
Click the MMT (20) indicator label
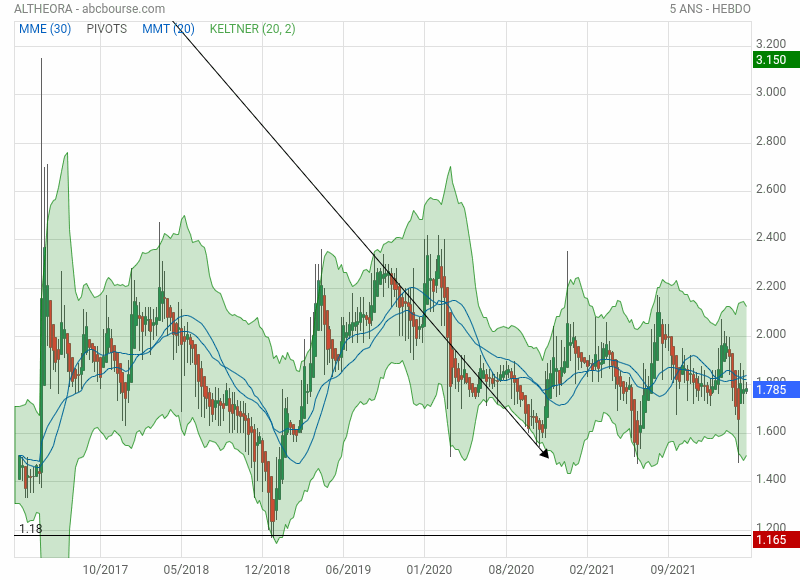coord(168,29)
